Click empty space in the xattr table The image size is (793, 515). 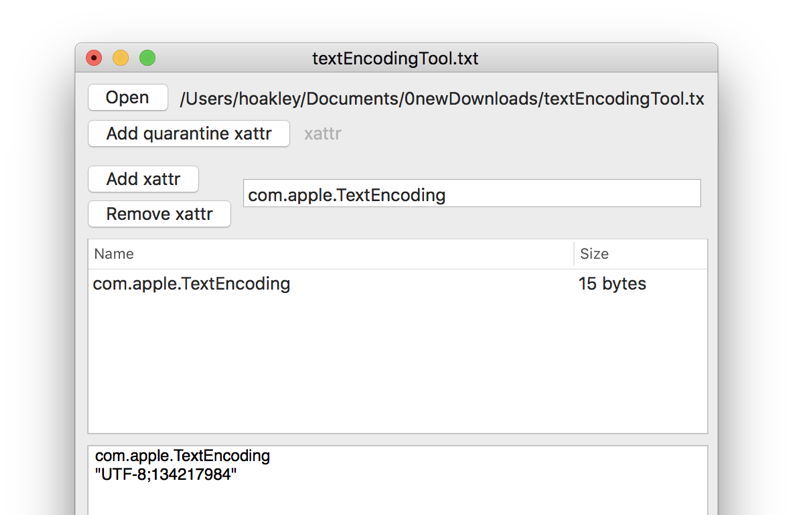click(x=396, y=370)
